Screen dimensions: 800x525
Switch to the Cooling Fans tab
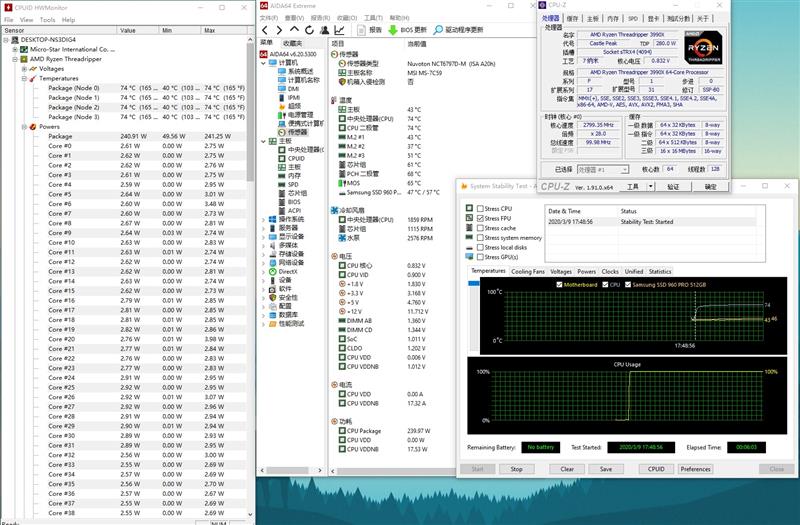point(528,271)
